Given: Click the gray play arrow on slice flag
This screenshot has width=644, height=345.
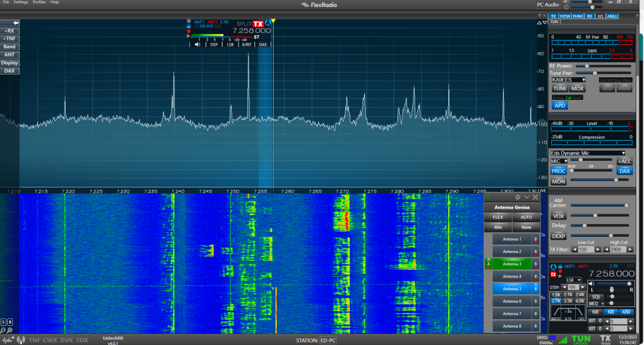Looking at the screenshot, I should point(189,36).
